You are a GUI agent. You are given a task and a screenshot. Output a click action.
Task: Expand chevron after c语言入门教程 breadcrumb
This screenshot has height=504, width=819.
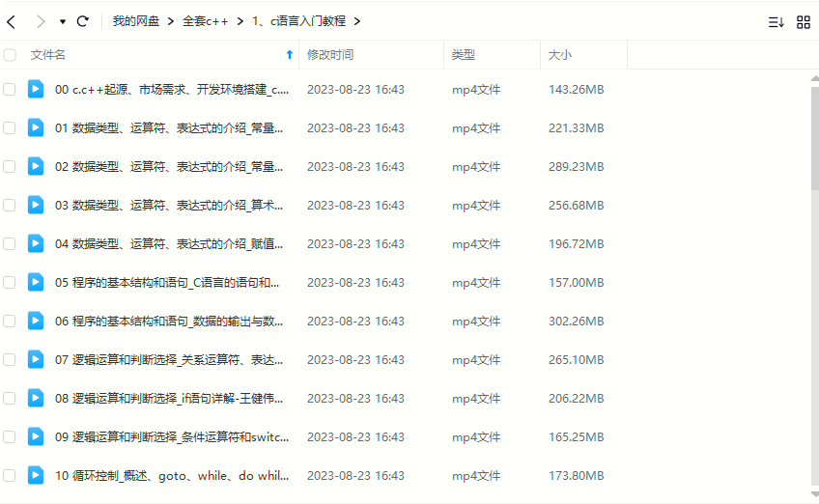tap(357, 21)
